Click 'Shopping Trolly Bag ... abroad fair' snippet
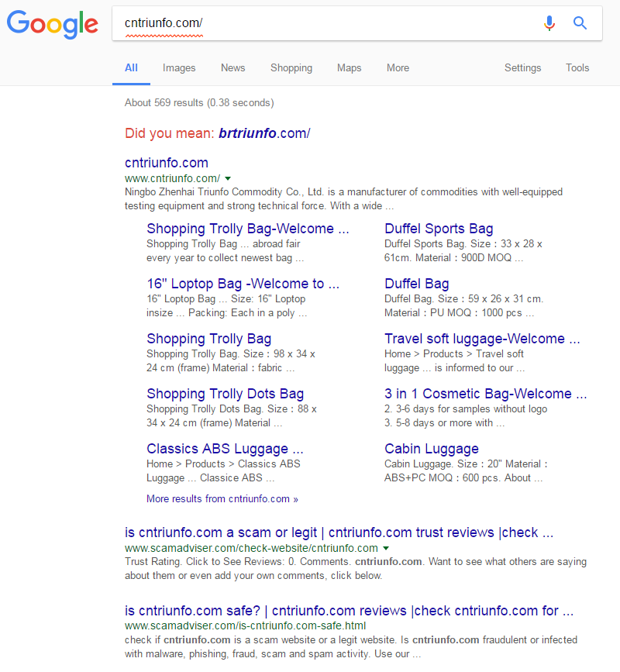The image size is (620, 672). pyautogui.click(x=225, y=250)
